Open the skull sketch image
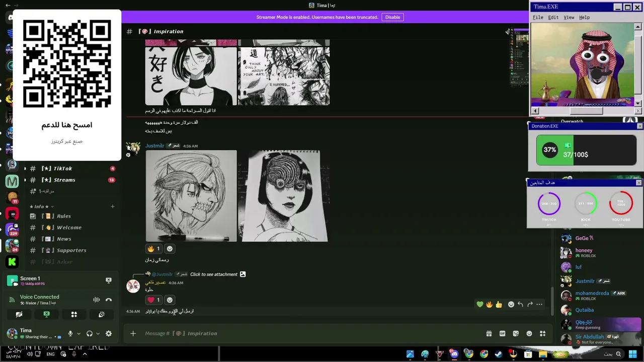 pos(191,196)
